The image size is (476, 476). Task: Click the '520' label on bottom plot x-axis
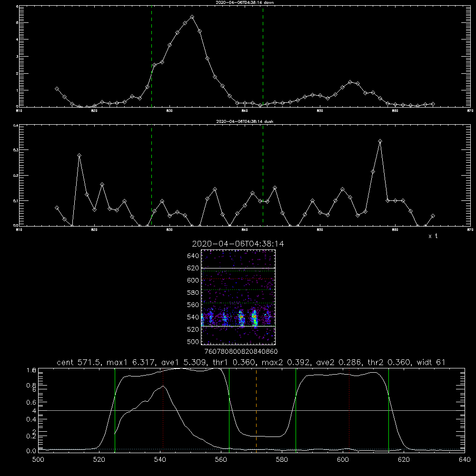point(99,460)
